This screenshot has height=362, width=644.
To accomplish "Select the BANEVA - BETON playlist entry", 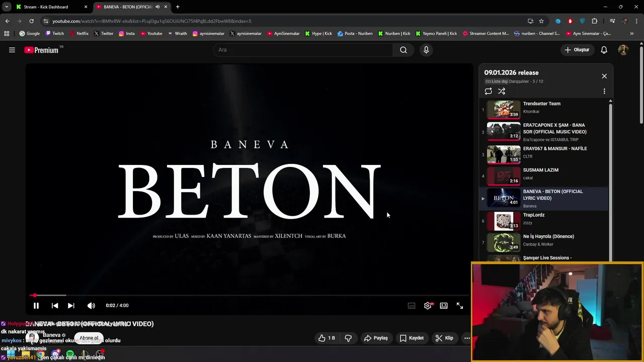I will (x=543, y=198).
